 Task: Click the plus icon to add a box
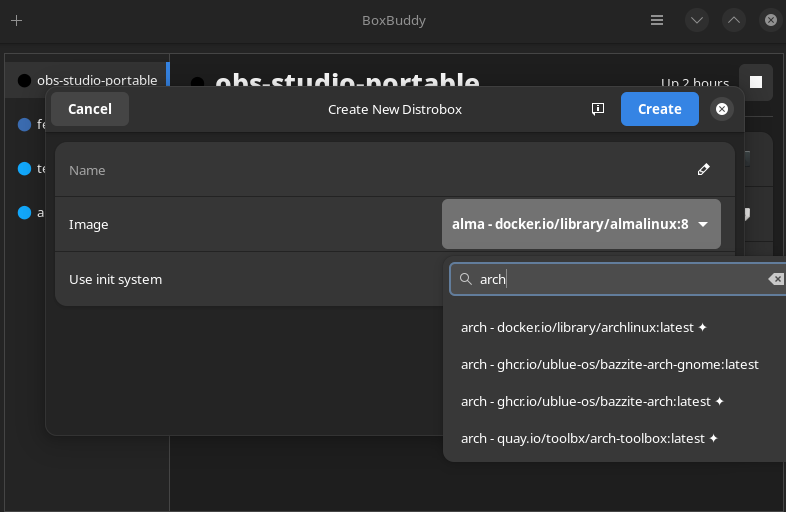[x=17, y=20]
